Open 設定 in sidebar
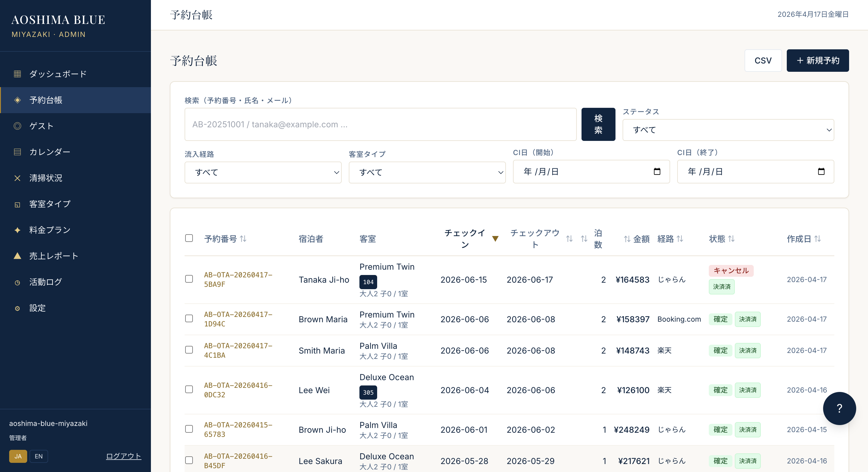 pos(76,308)
